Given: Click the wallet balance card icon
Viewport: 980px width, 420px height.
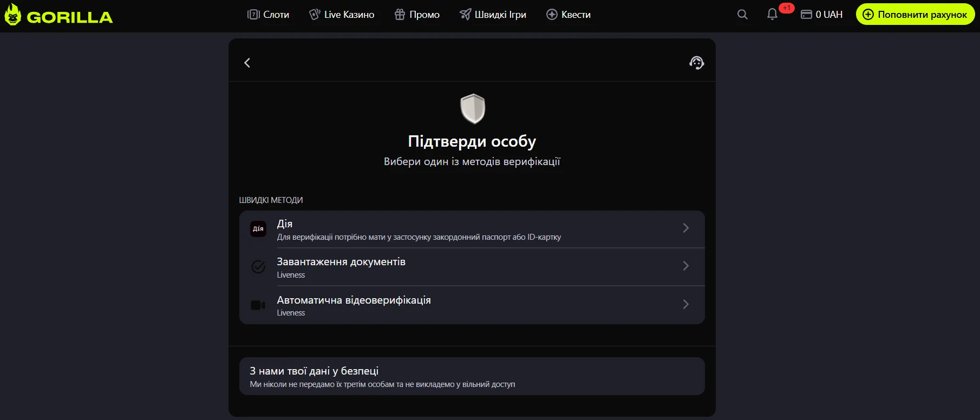Looking at the screenshot, I should pos(806,15).
